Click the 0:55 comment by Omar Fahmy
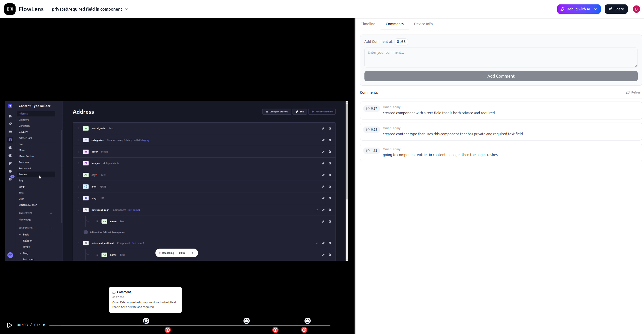The image size is (644, 334). (452, 134)
